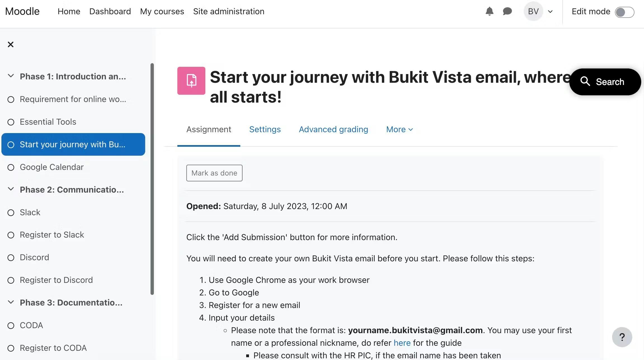Open the notifications bell icon
The height and width of the screenshot is (360, 644).
pos(489,11)
